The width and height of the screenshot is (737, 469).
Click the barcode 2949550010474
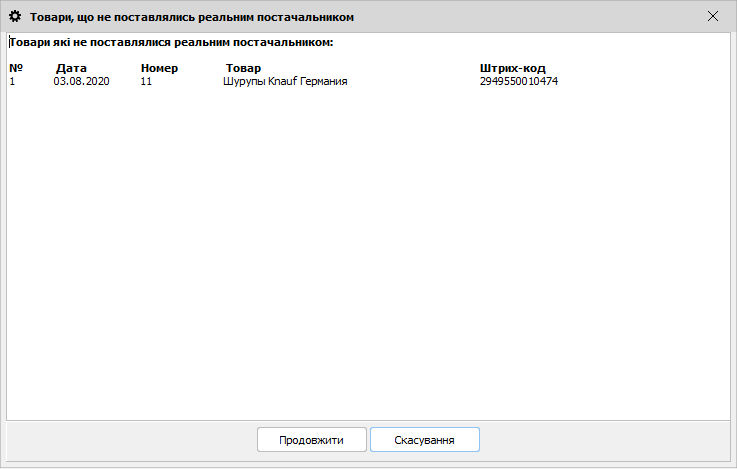click(518, 82)
